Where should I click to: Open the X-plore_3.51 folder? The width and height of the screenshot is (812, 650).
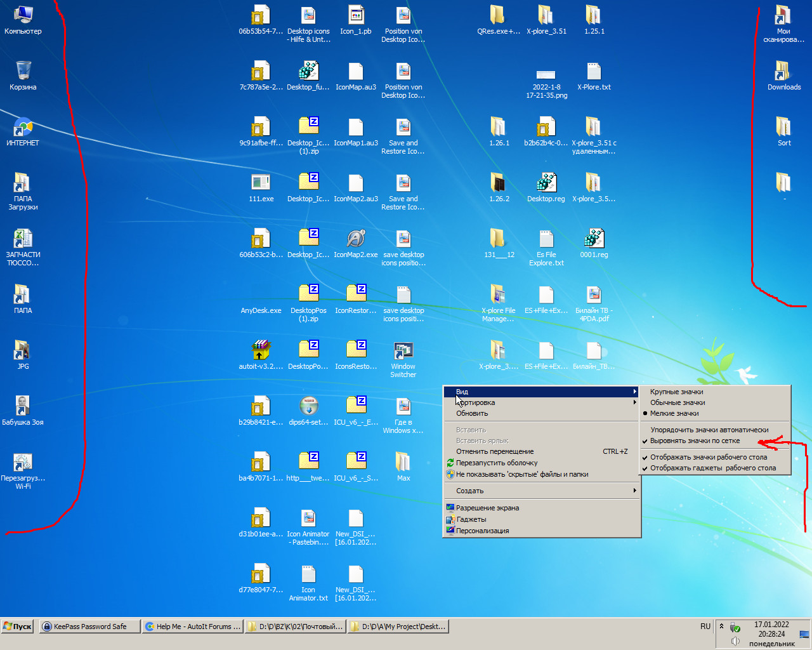(x=546, y=13)
